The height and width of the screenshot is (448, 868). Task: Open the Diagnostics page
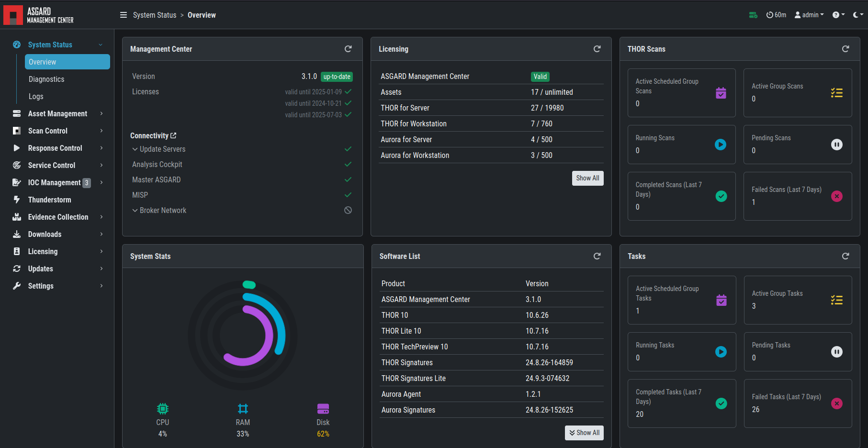[x=46, y=79]
